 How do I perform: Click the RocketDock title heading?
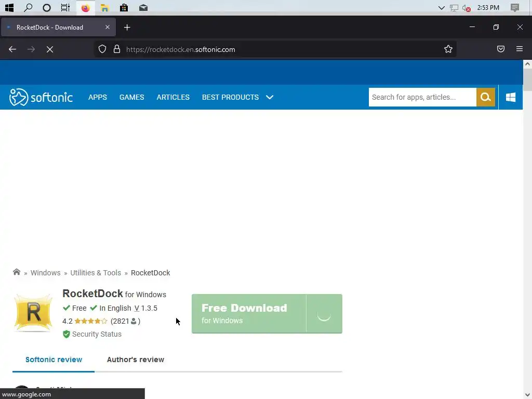coord(92,294)
